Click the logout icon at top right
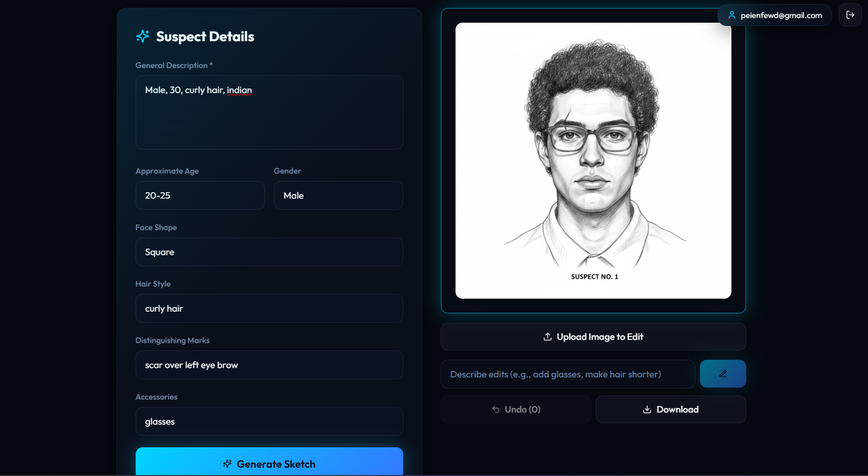 (850, 15)
